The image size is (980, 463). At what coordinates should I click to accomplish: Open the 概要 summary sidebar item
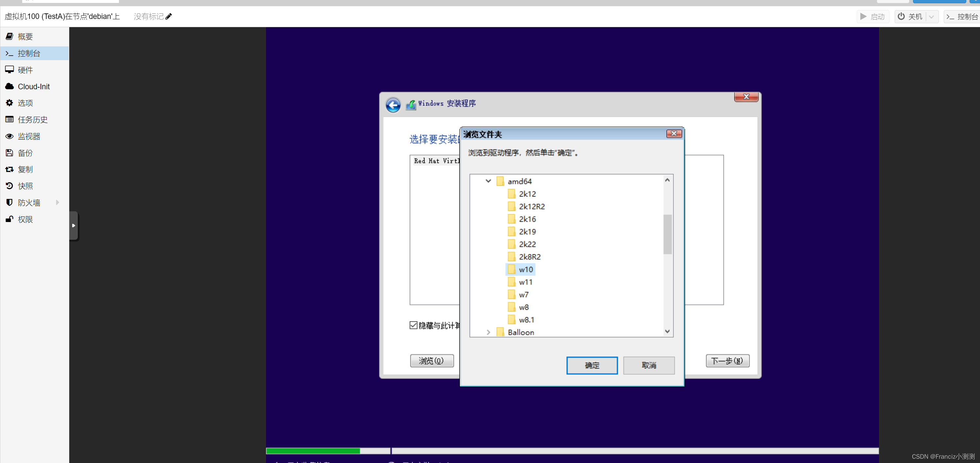(34, 37)
